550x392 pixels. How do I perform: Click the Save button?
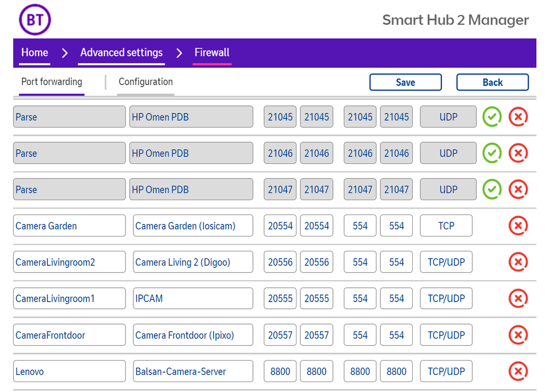tap(405, 82)
